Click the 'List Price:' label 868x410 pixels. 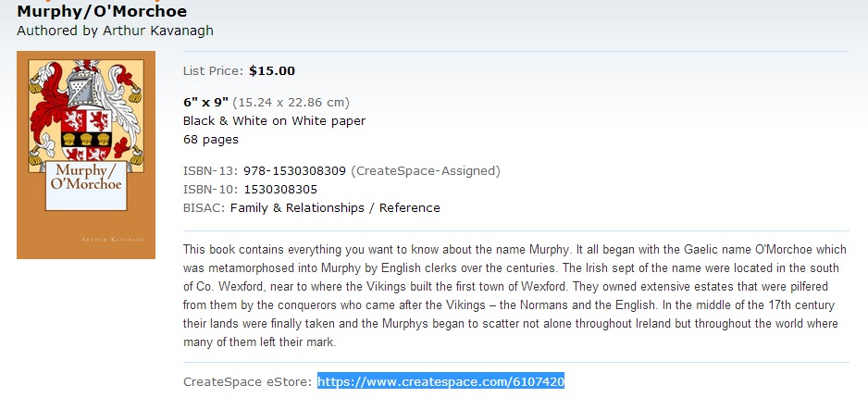tap(214, 70)
